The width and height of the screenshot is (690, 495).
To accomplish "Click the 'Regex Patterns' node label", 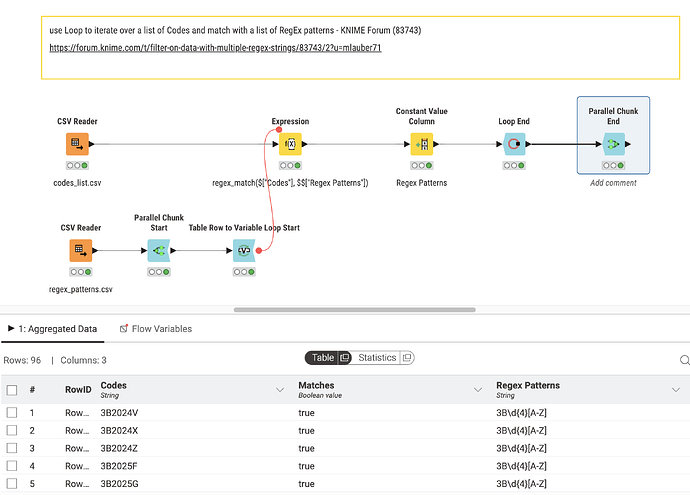I will coord(422,183).
